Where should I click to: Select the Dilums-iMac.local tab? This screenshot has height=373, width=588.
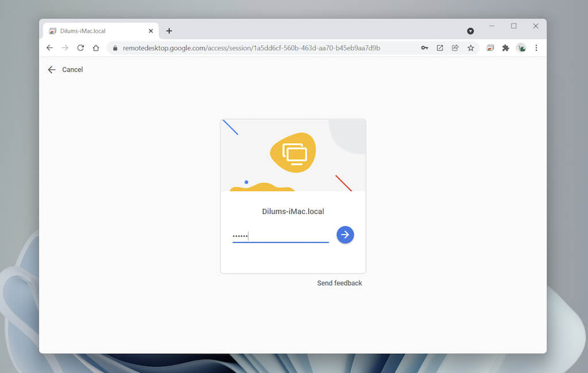point(100,31)
